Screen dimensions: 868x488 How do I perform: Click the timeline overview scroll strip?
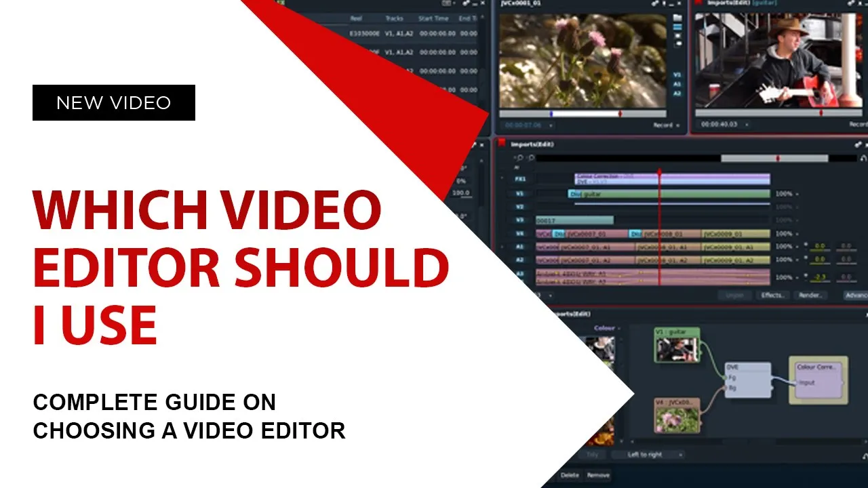point(696,158)
